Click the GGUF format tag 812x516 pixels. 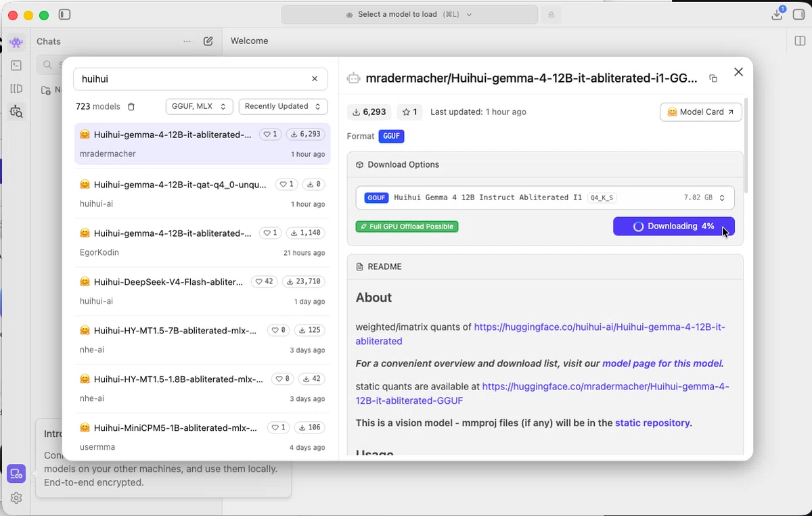(x=391, y=136)
